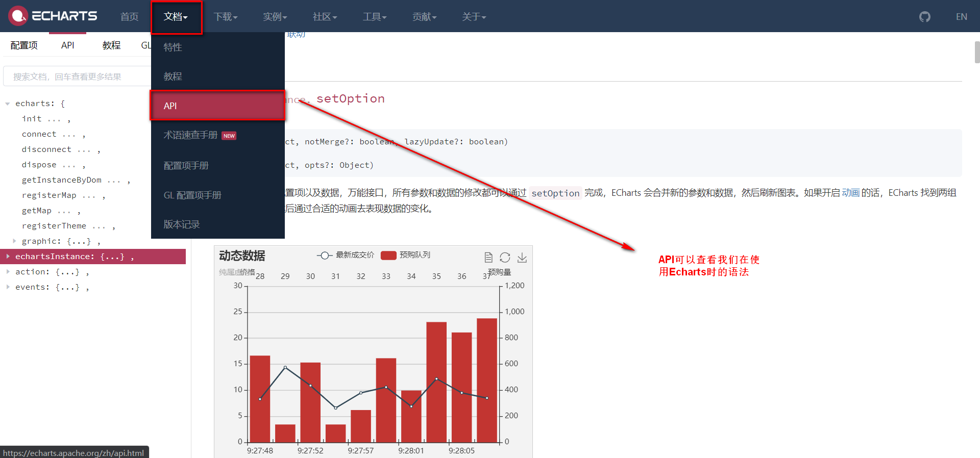Click the ECharts logo icon
Image resolution: width=980 pixels, height=458 pixels.
[x=18, y=16]
